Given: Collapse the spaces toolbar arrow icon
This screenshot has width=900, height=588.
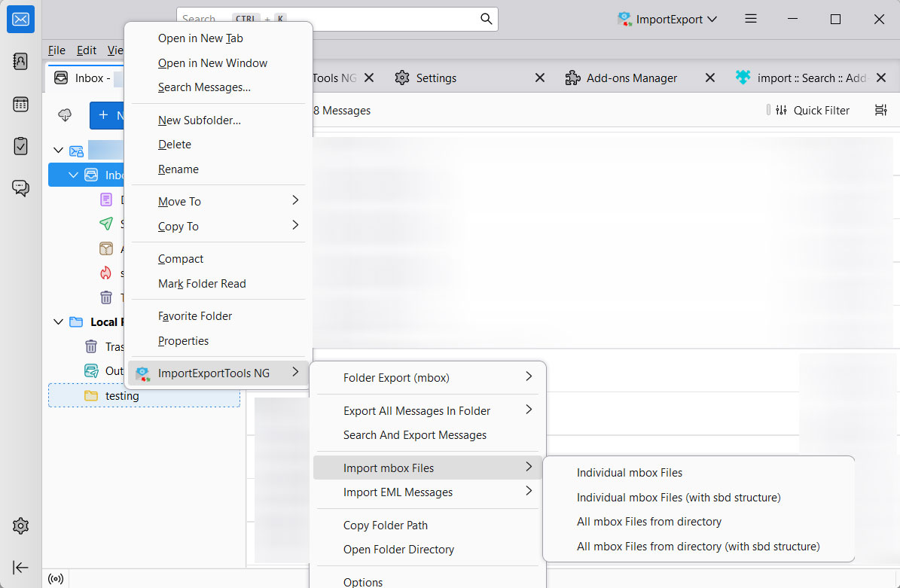Looking at the screenshot, I should pos(20,568).
